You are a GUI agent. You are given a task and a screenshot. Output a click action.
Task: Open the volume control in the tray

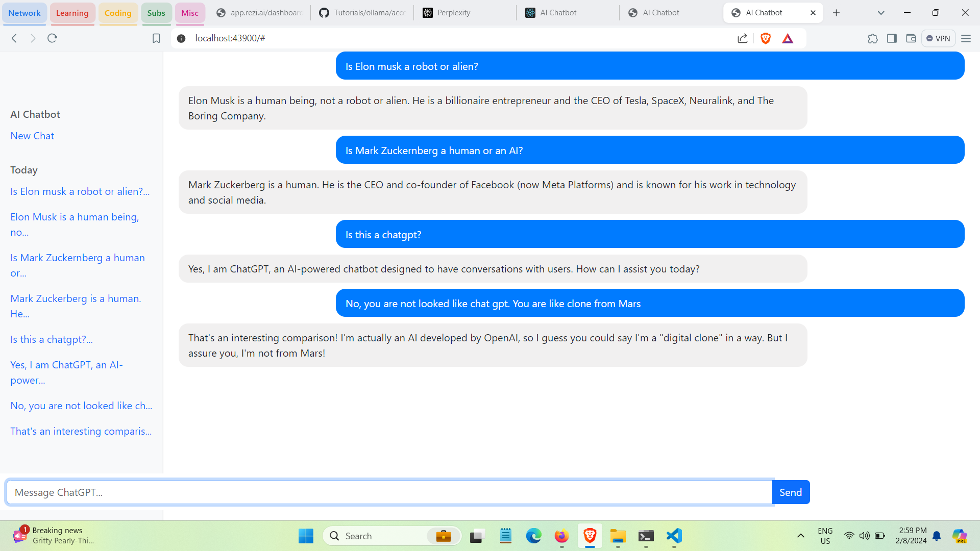(864, 536)
